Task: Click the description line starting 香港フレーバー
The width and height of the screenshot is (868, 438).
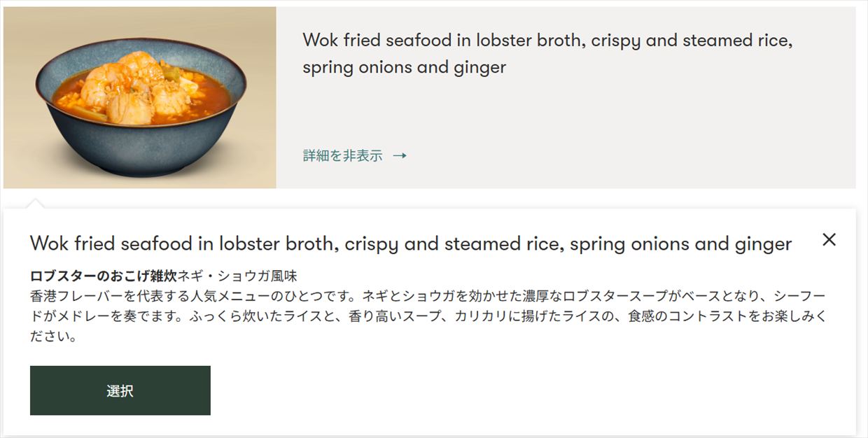Action: [428, 296]
